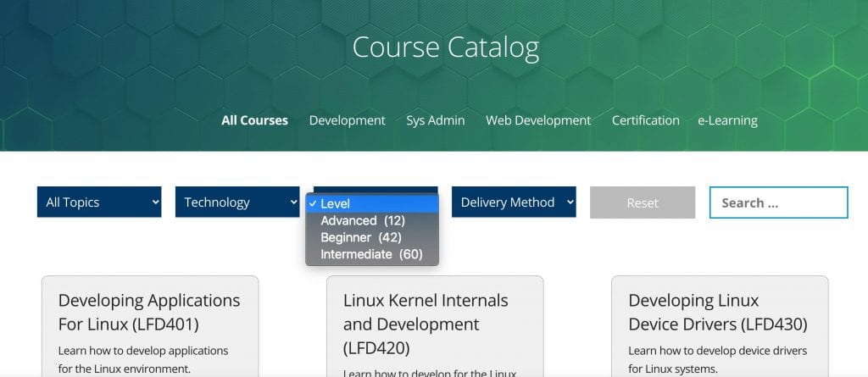
Task: Choose Beginner (42) from Level list
Action: pyautogui.click(x=372, y=237)
